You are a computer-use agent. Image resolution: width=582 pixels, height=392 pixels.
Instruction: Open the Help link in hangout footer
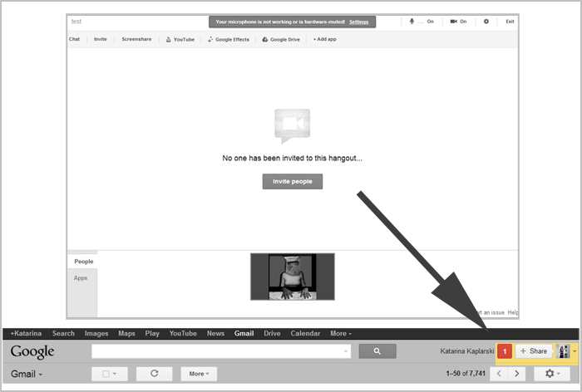513,312
